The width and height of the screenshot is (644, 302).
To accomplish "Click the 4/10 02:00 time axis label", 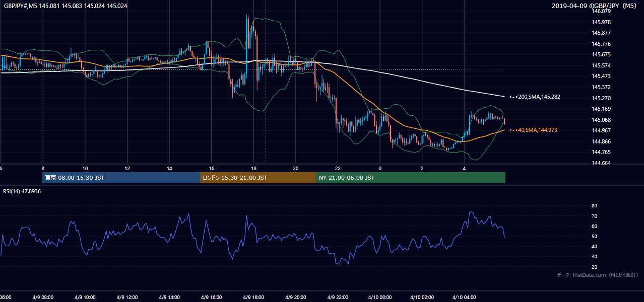I will [x=422, y=297].
